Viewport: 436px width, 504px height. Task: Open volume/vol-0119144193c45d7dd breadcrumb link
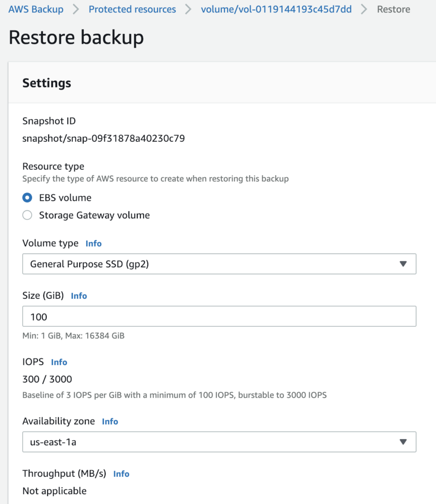point(276,9)
